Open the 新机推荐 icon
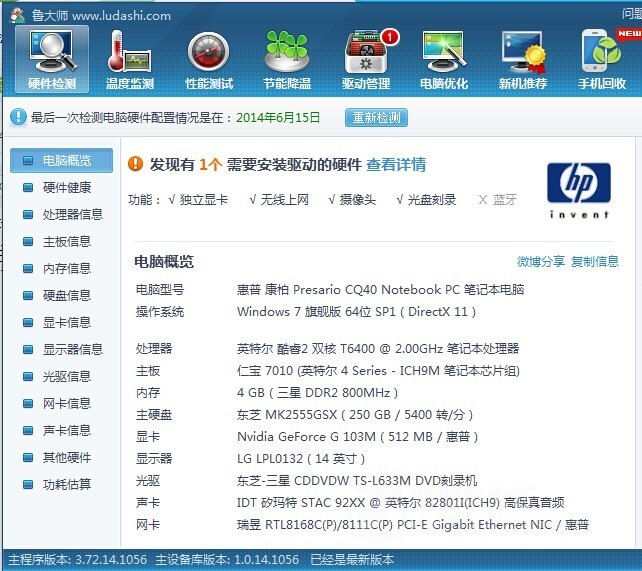 523,59
